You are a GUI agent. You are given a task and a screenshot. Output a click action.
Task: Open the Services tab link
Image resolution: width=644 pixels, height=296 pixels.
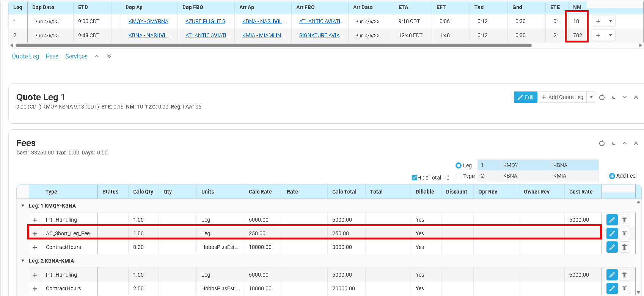click(76, 56)
